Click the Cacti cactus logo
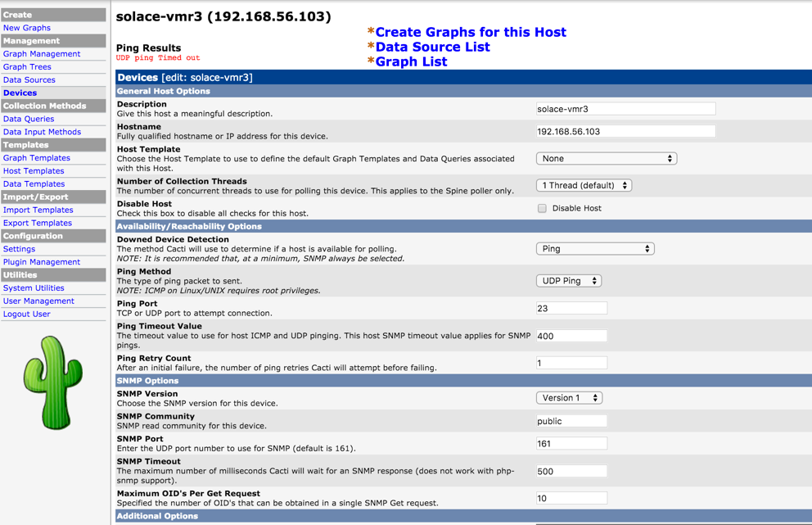Viewport: 812px width, 525px height. point(53,382)
